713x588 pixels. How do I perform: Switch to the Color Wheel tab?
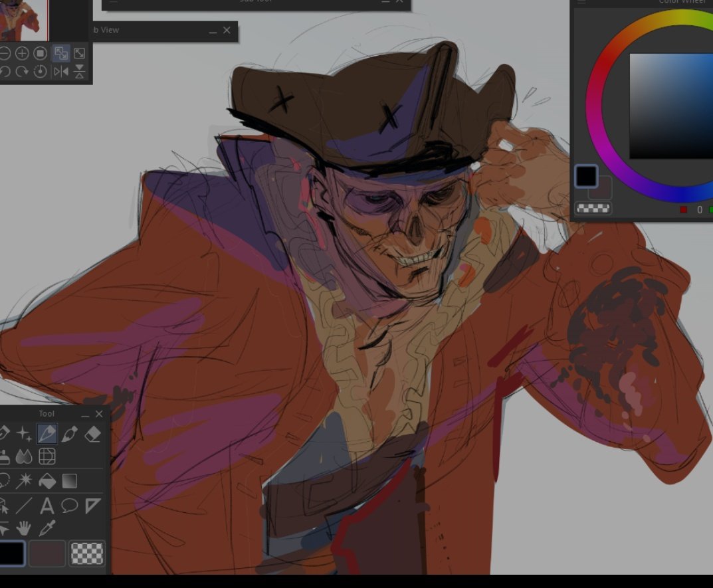point(680,3)
